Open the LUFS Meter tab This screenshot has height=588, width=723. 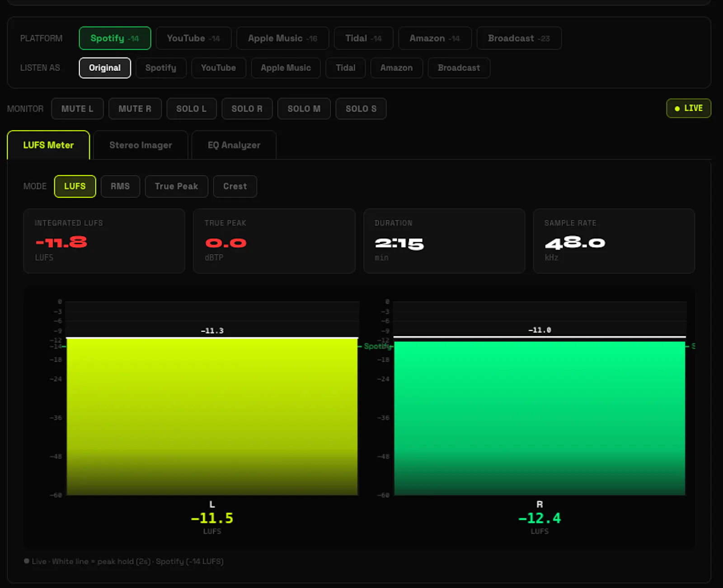(48, 145)
